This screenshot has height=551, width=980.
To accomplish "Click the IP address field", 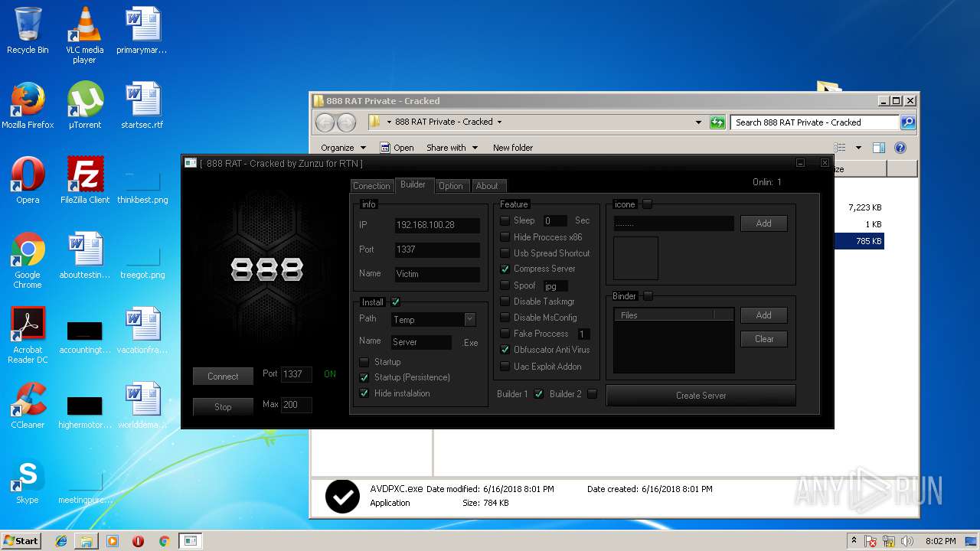I will pos(437,225).
